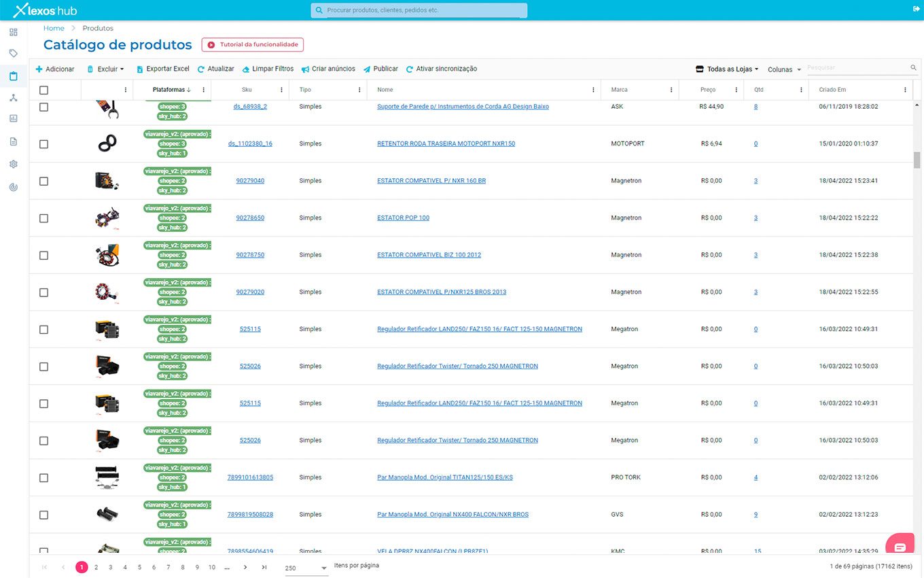This screenshot has width=924, height=578.
Task: Open the document page sidebar icon
Action: click(14, 141)
